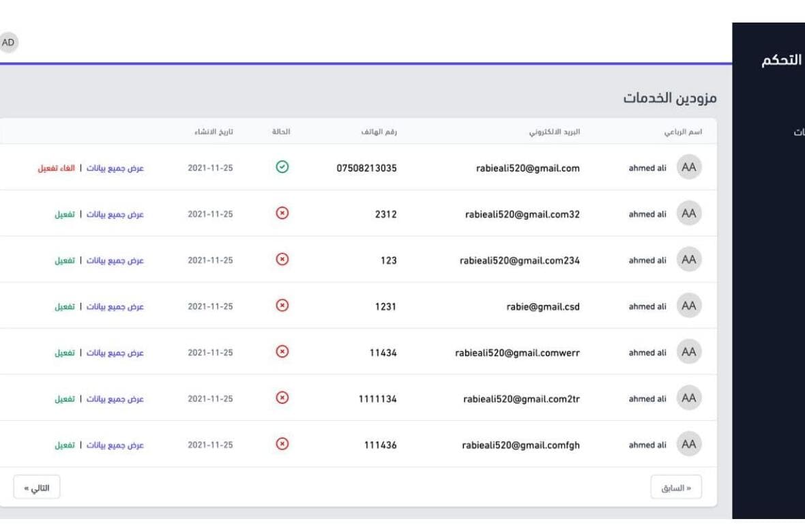View all data for phone 111436 row
The image size is (805, 532).
(x=115, y=445)
